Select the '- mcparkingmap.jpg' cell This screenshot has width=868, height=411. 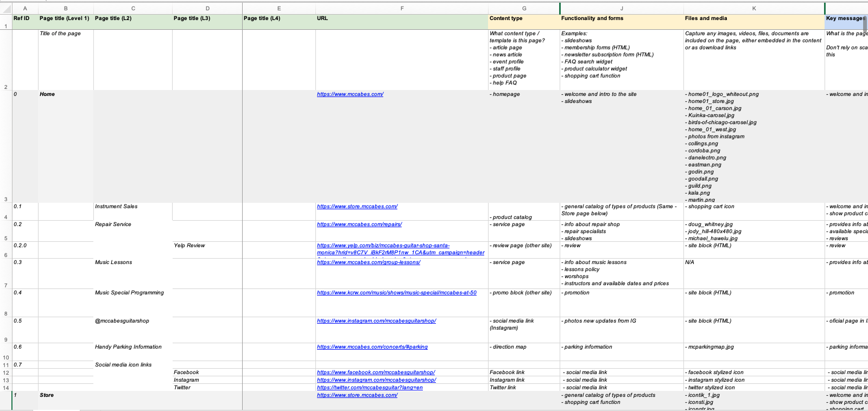[754, 352]
